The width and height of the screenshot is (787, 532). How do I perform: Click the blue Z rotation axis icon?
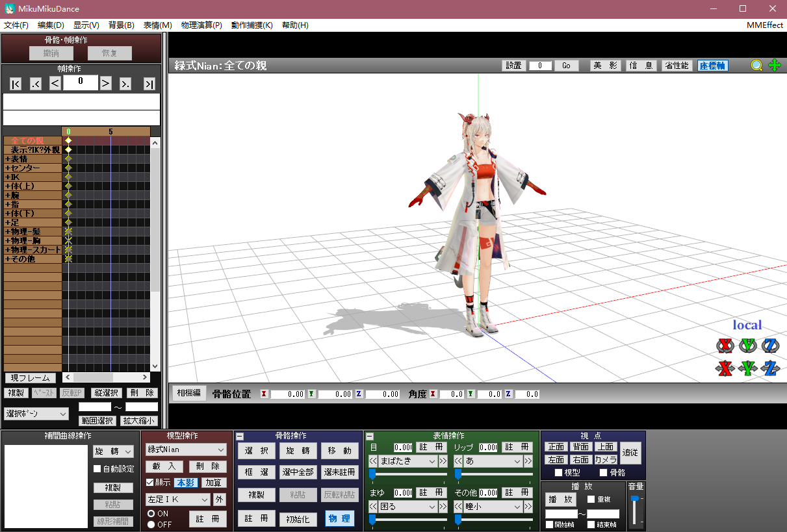(771, 346)
